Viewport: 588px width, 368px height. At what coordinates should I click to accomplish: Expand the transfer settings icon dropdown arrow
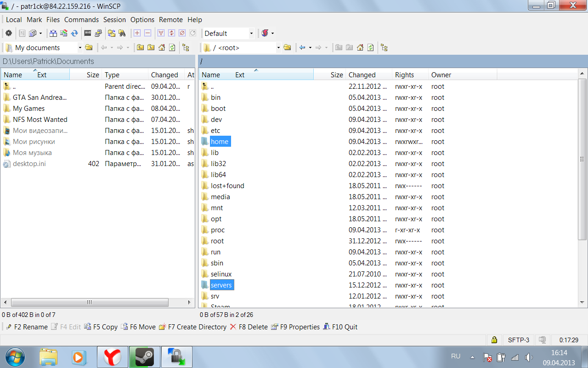(x=40, y=33)
